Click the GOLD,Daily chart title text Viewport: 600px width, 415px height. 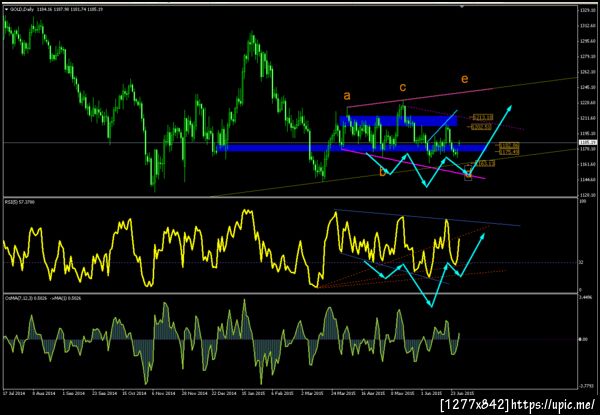point(21,9)
